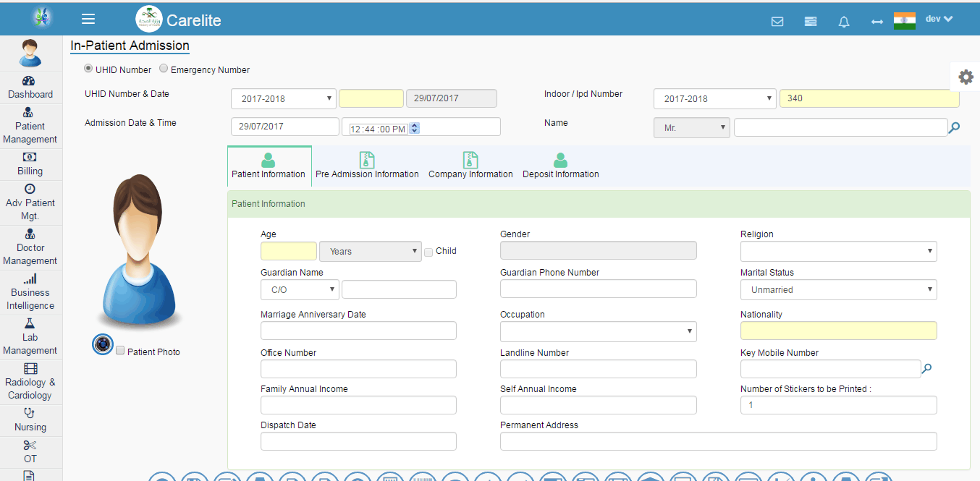Viewport: 980px width, 481px height.
Task: Click the notification bell icon
Action: (x=844, y=22)
